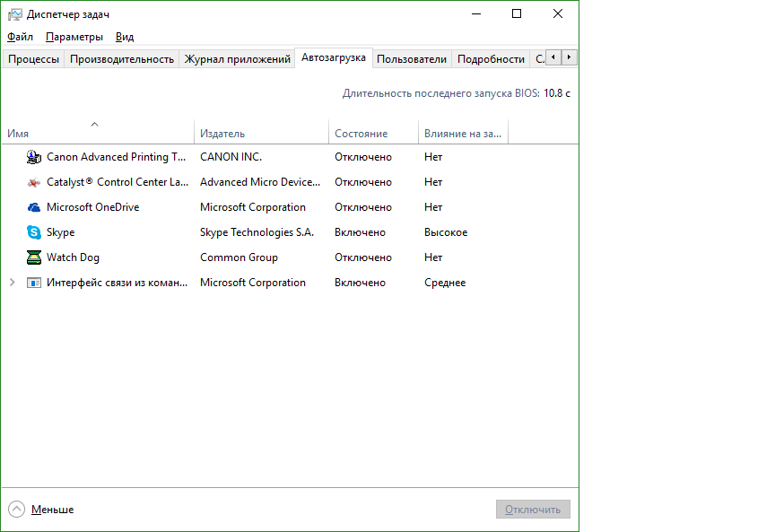Click the Высокое impact value
This screenshot has height=532, width=775.
[445, 232]
